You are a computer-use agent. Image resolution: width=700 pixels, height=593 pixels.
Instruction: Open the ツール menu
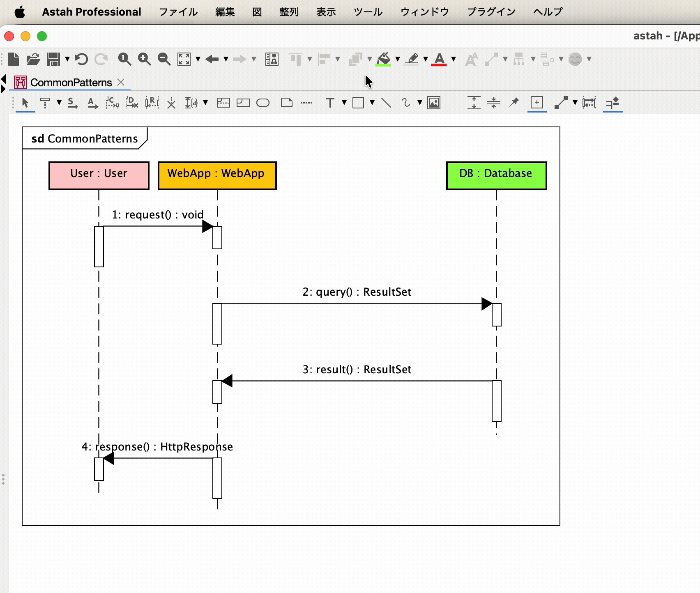[368, 12]
